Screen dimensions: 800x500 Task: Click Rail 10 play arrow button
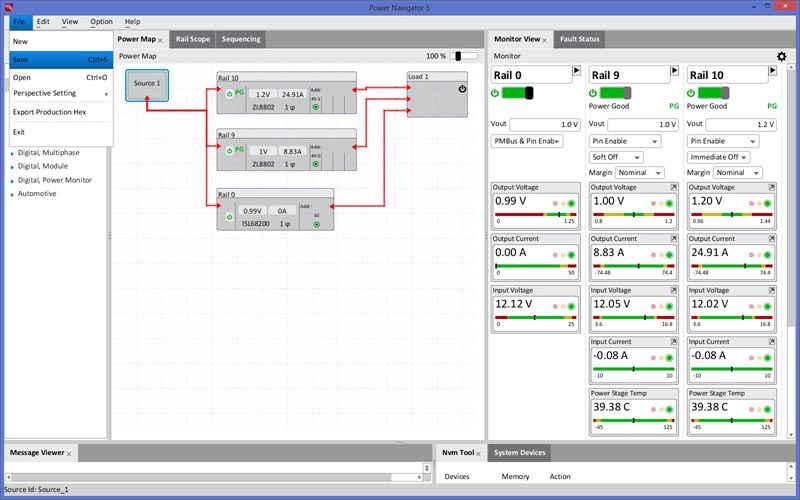772,70
